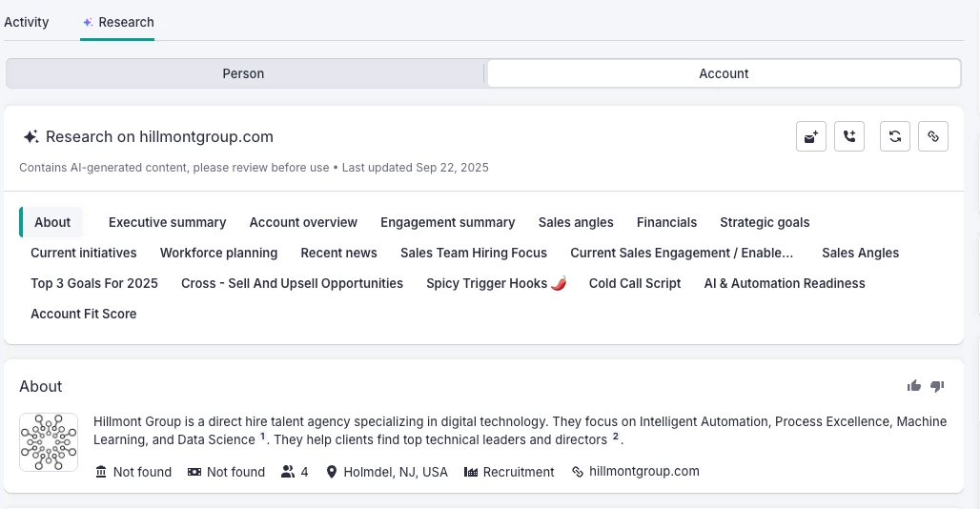Open the Account overview section
The width and height of the screenshot is (980, 509).
[303, 222]
